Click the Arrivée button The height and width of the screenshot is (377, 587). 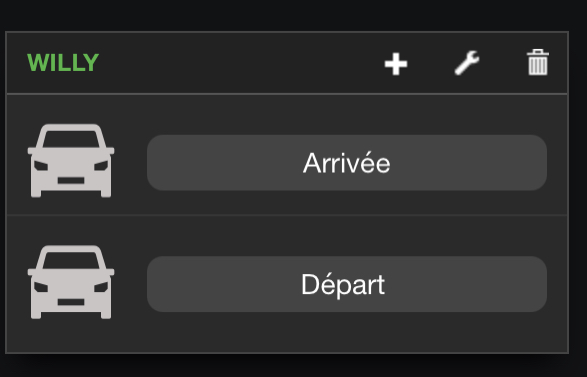coord(347,163)
